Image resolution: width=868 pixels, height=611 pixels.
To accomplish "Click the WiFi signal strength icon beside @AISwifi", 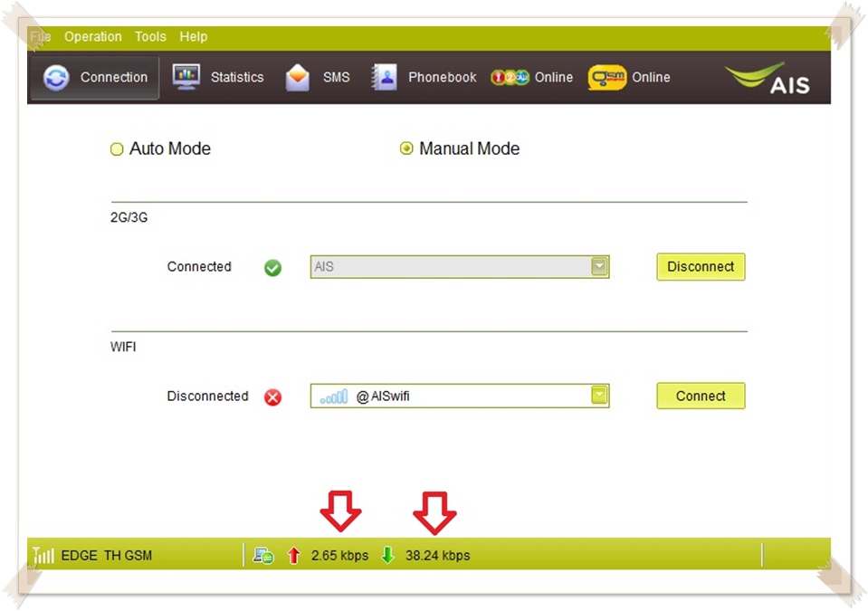I will (x=334, y=396).
